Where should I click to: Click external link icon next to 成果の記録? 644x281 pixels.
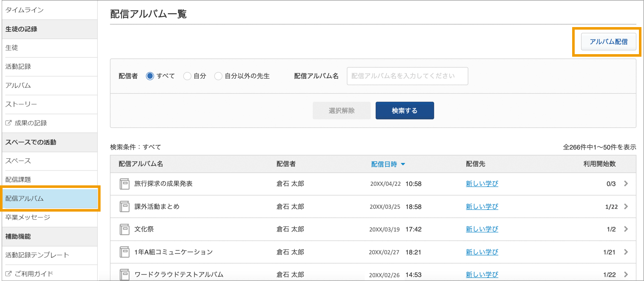(x=8, y=123)
